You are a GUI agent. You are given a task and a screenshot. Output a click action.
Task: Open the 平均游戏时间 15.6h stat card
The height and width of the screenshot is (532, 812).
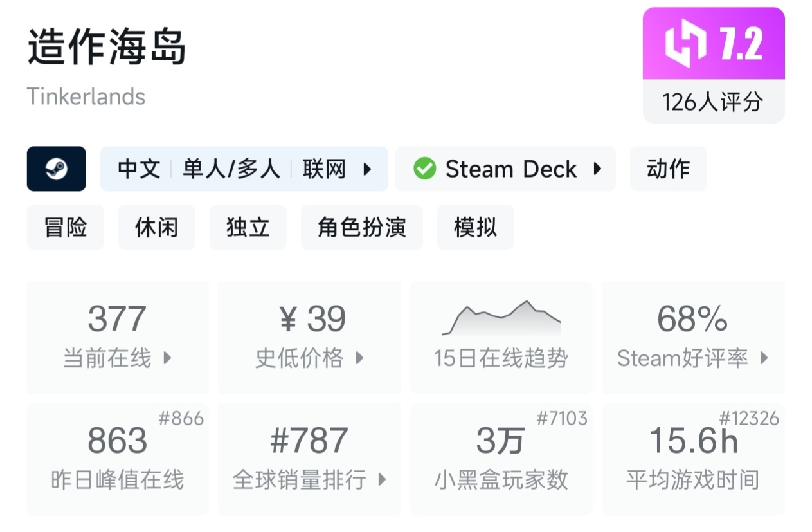(x=693, y=459)
